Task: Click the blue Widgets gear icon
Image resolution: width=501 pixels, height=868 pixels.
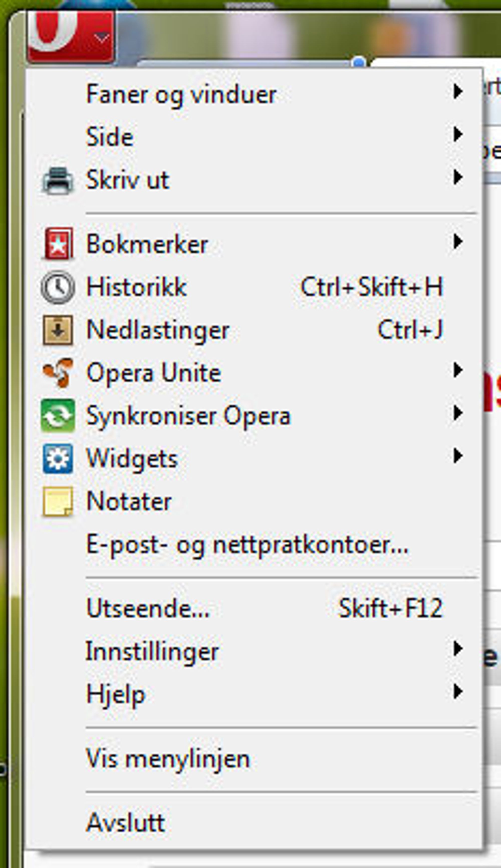Action: [x=57, y=459]
